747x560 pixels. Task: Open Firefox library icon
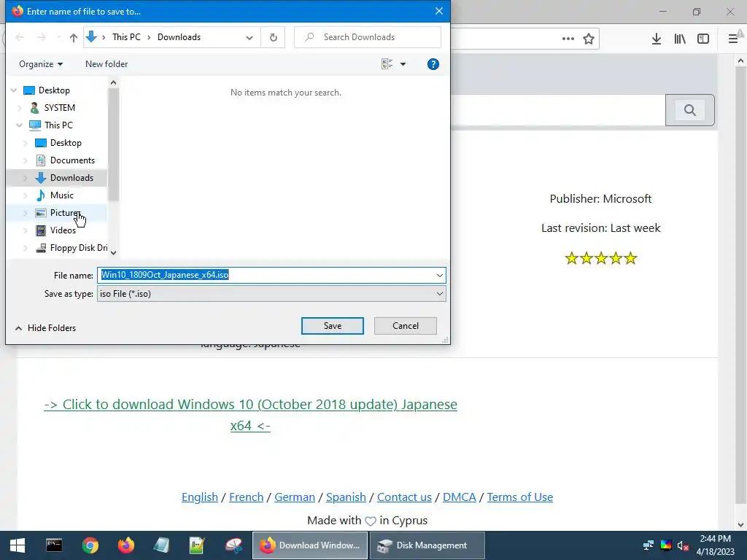click(680, 39)
